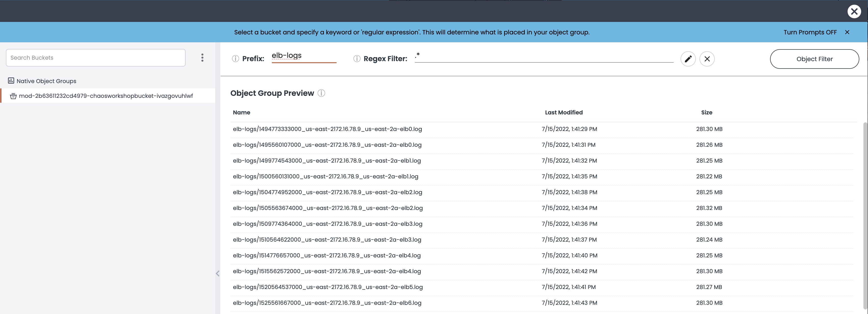Click the Regex Filter info icon

point(356,59)
